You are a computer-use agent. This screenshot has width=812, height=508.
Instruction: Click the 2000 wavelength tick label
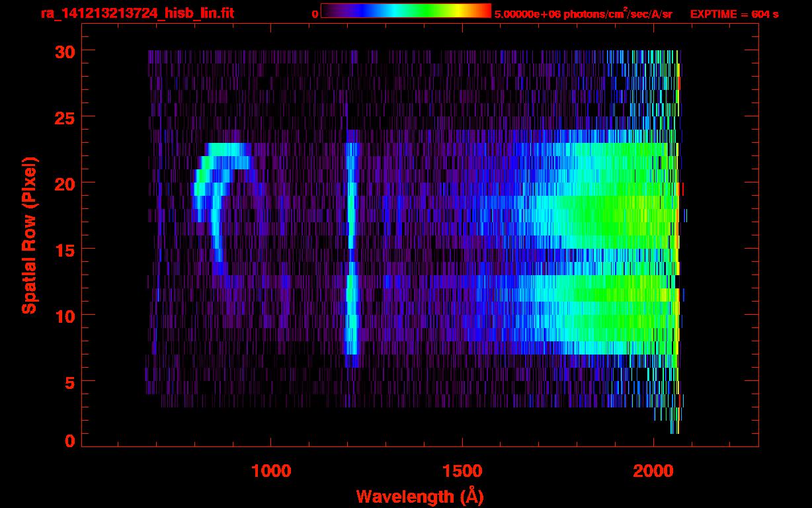(x=653, y=471)
